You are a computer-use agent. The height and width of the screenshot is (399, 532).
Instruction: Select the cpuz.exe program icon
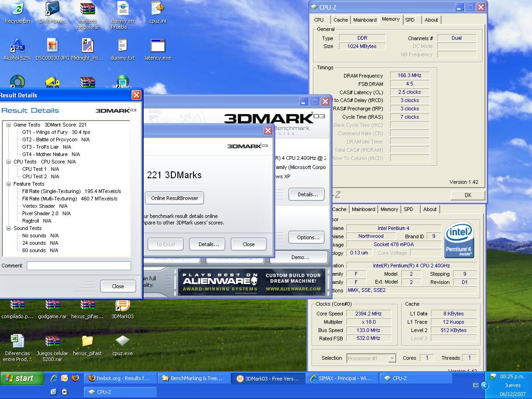[122, 345]
